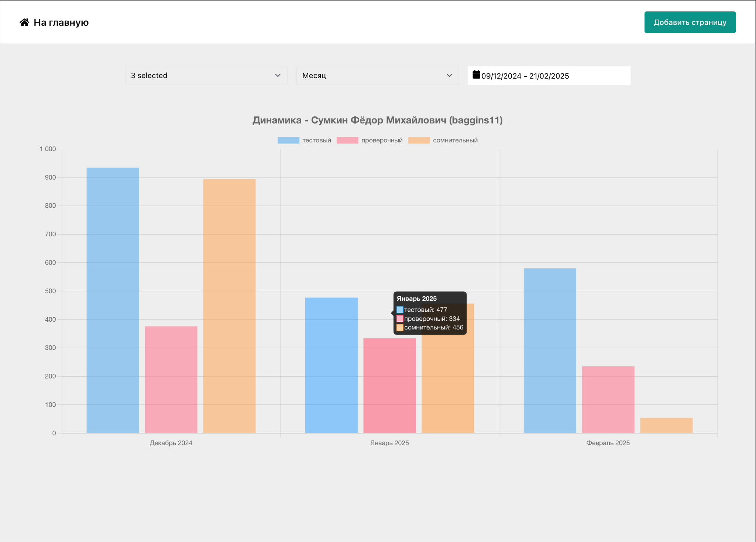This screenshot has width=756, height=542.
Task: Toggle тестовый dataset via blue legend swatch
Action: tap(288, 140)
